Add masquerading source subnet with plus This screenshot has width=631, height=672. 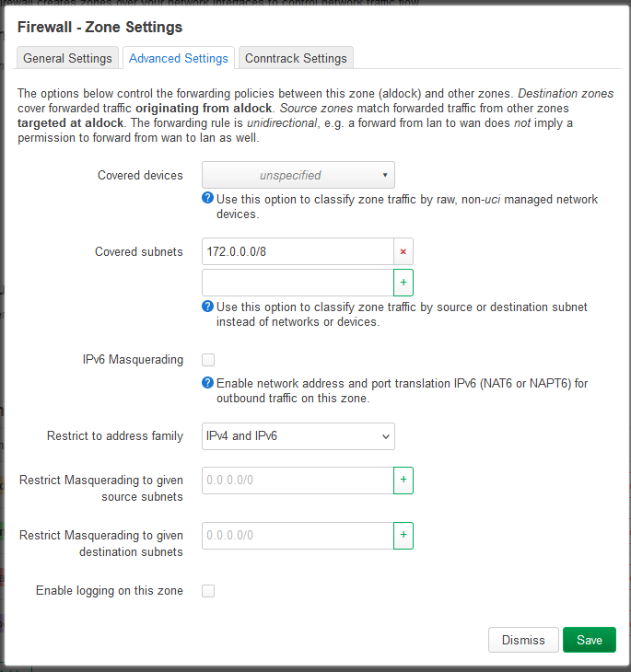(403, 481)
